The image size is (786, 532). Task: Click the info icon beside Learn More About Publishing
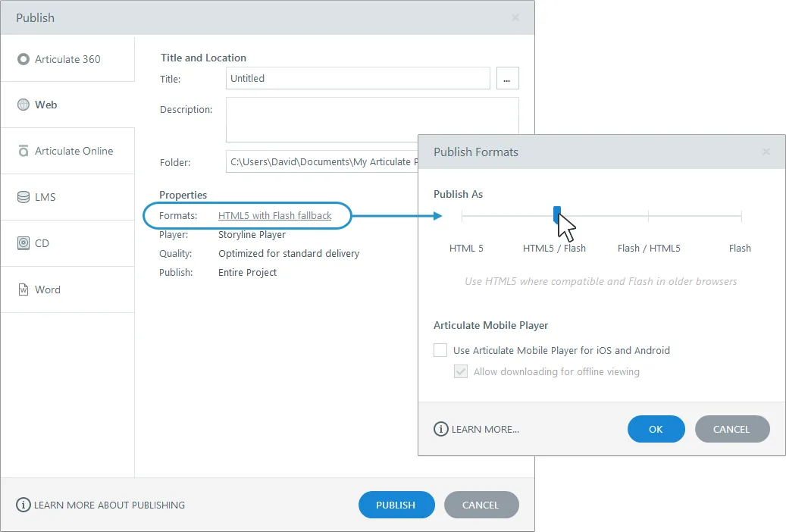point(23,505)
